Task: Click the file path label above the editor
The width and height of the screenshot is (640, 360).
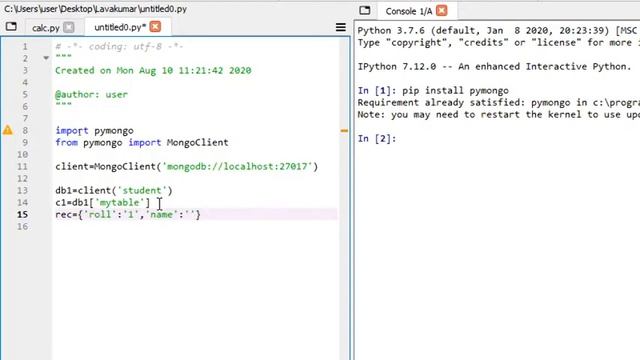Action: pyautogui.click(x=95, y=9)
